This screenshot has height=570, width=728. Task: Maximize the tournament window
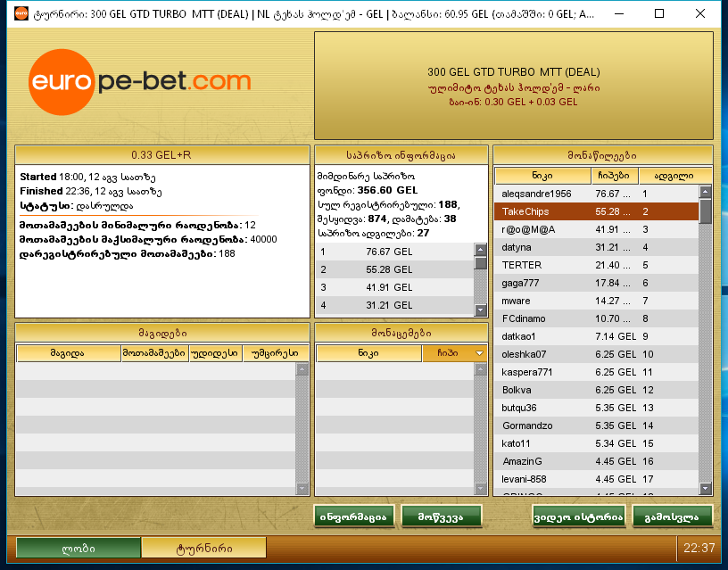tap(658, 14)
